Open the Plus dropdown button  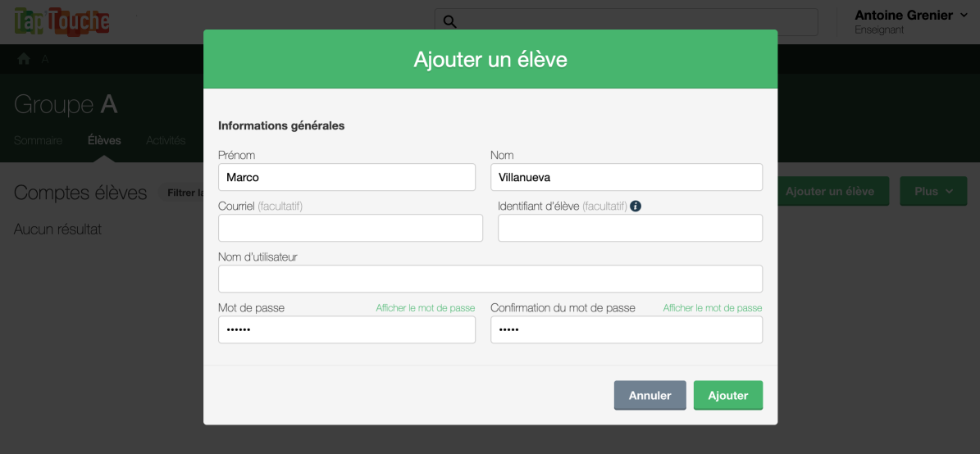pos(933,191)
